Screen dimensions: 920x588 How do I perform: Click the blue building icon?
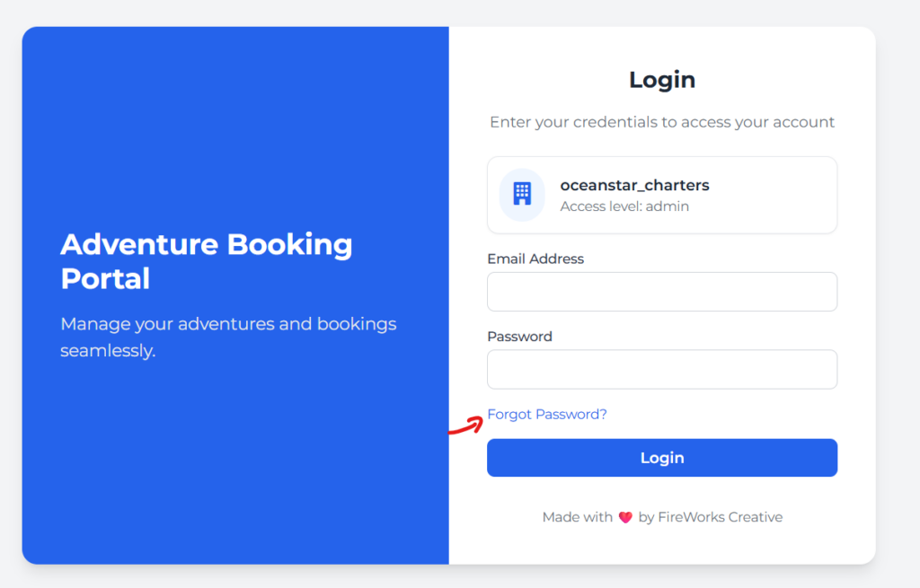522,194
